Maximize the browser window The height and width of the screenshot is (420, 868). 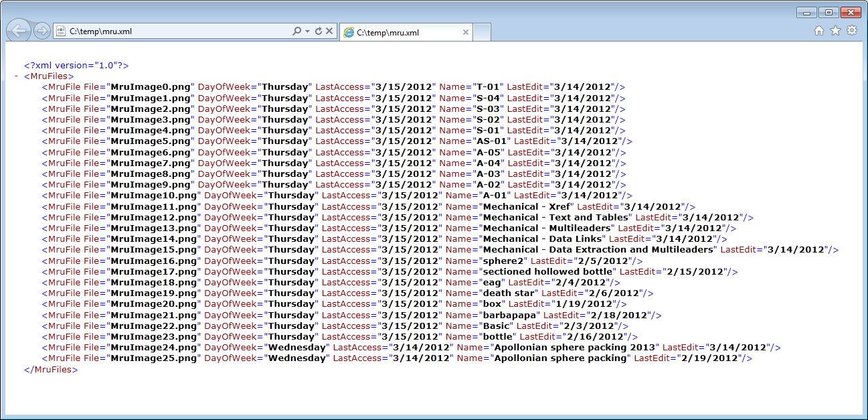click(829, 12)
